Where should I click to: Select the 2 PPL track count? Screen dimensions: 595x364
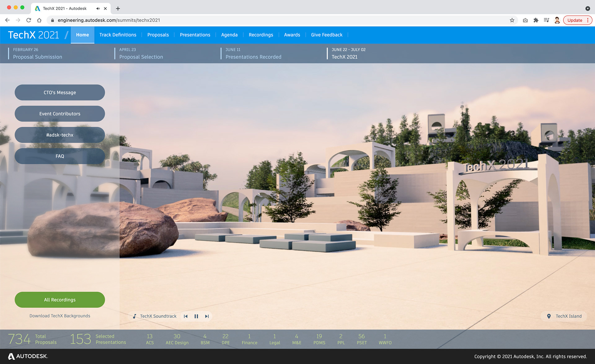341,339
